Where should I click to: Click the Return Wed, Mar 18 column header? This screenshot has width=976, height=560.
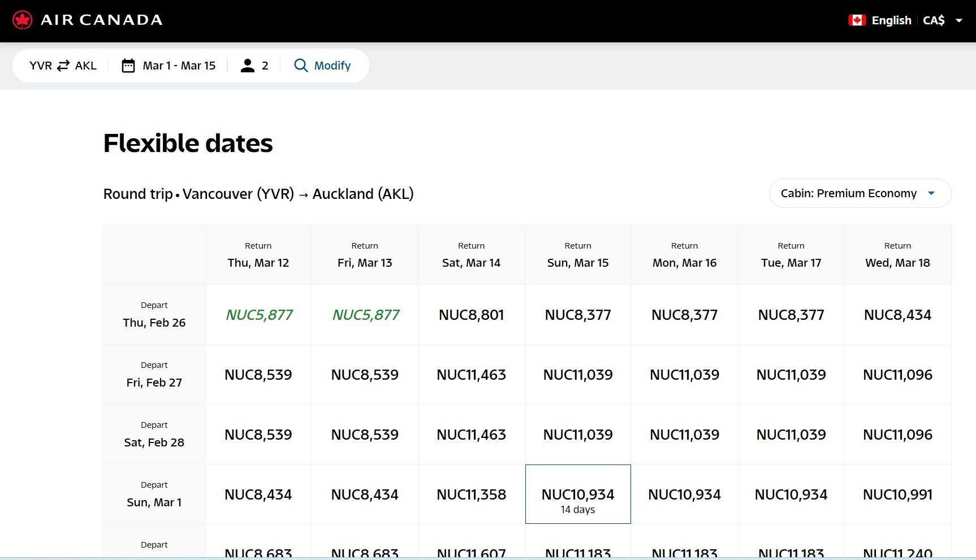898,255
